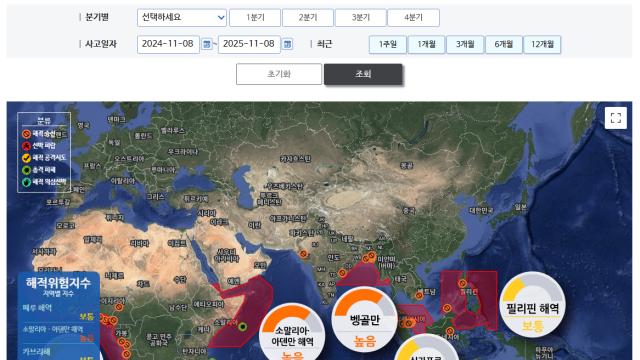Toggle the map fullscreen icon

coord(616,118)
